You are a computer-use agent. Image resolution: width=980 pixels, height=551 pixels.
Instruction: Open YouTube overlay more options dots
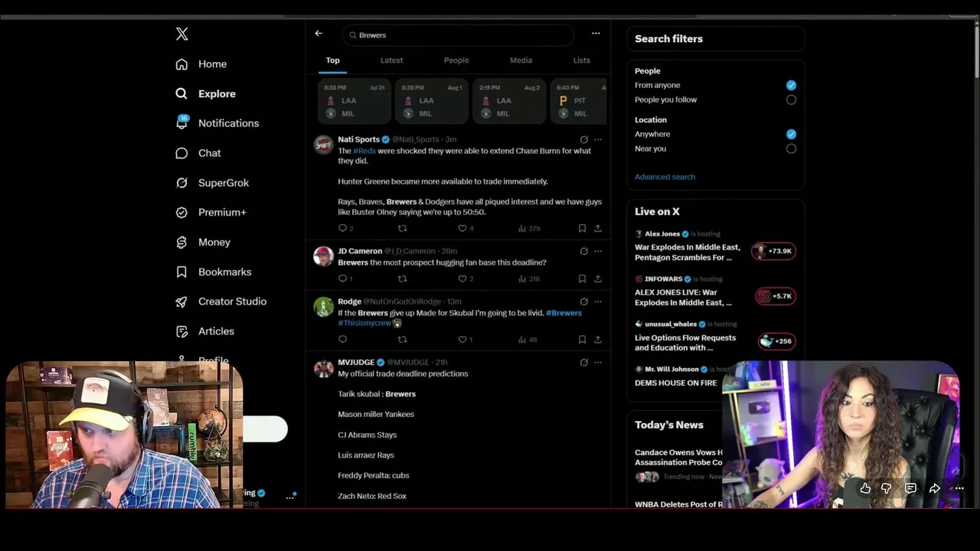pyautogui.click(x=959, y=488)
